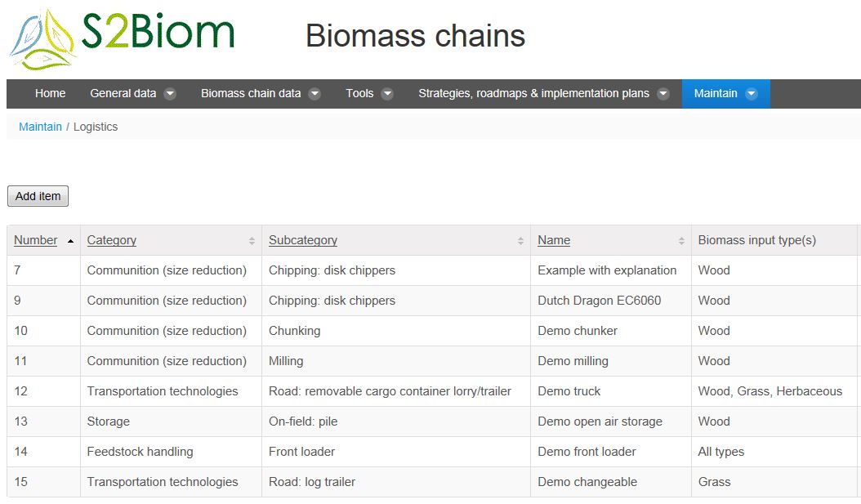This screenshot has width=861, height=504.
Task: Click the sort arrows in Subcategory column
Action: (x=520, y=240)
